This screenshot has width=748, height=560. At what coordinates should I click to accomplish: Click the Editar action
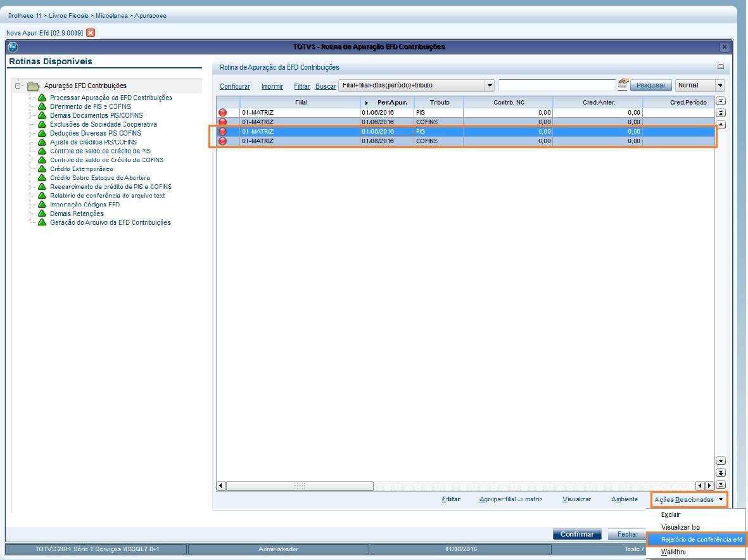[452, 499]
